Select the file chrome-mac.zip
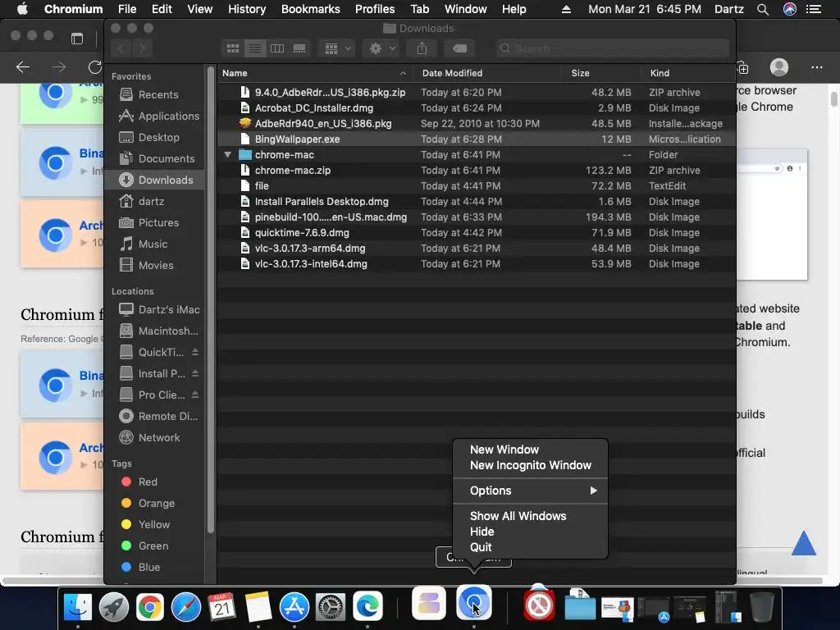Image resolution: width=840 pixels, height=630 pixels. tap(477, 171)
